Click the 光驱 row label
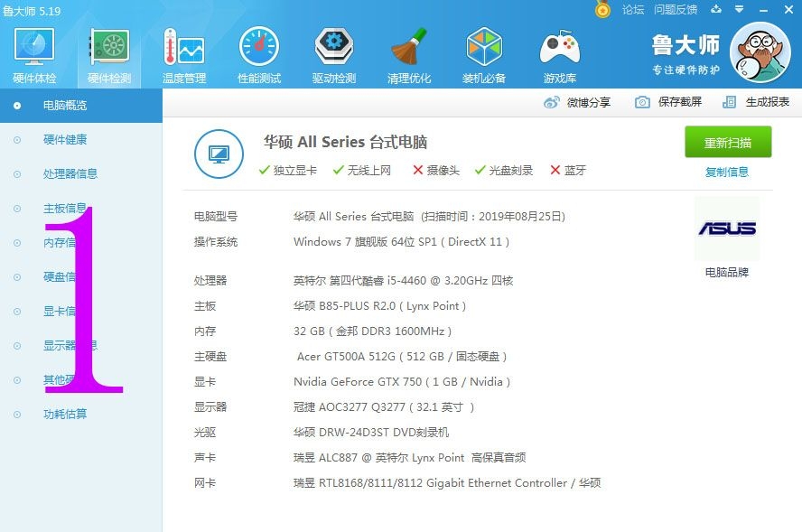 (205, 433)
